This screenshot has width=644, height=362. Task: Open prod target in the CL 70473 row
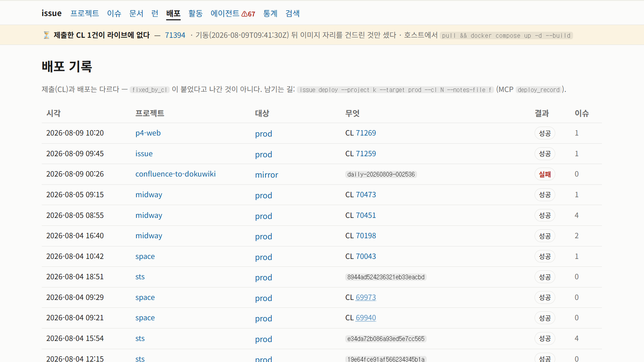[264, 195]
